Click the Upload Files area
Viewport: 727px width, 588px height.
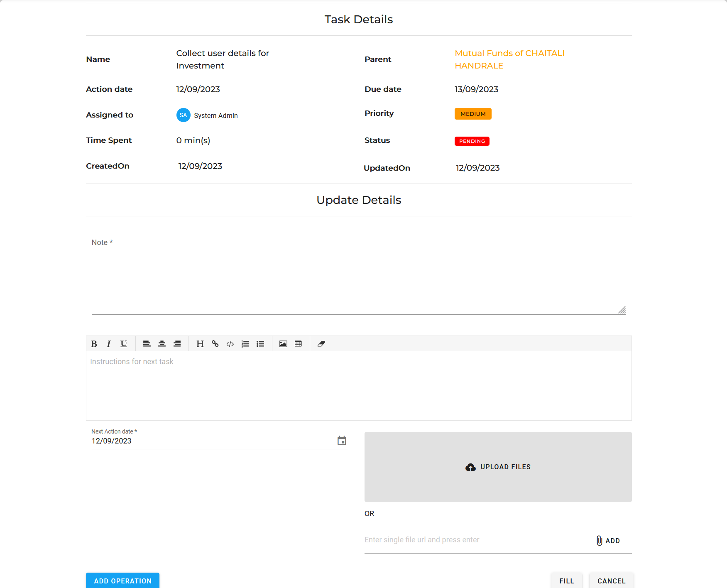498,467
